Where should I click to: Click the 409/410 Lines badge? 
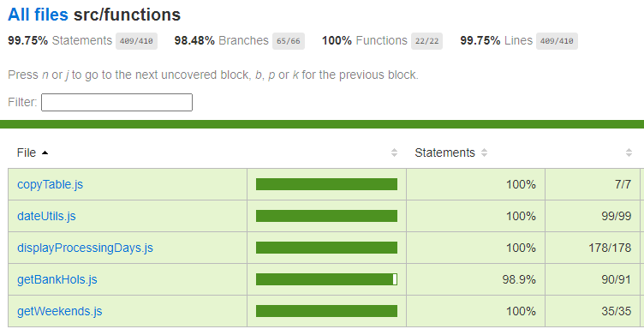coord(557,41)
